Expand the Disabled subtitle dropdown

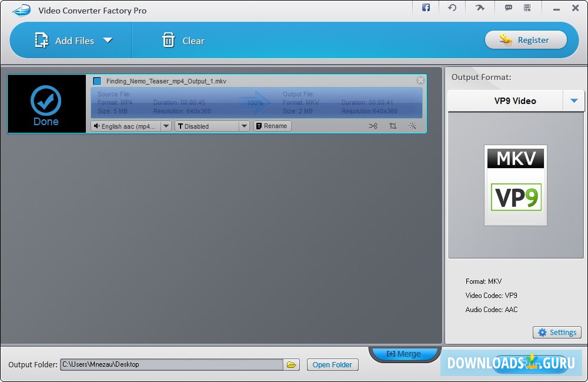pos(244,126)
